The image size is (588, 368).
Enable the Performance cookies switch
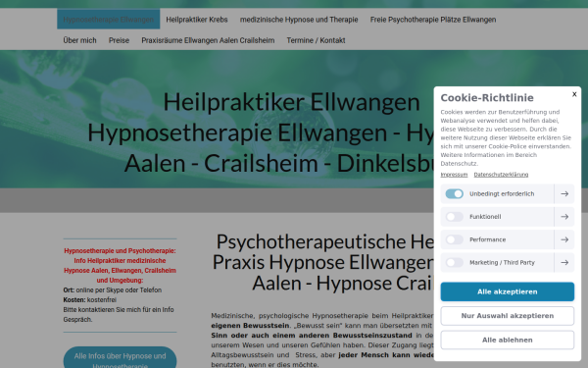454,239
